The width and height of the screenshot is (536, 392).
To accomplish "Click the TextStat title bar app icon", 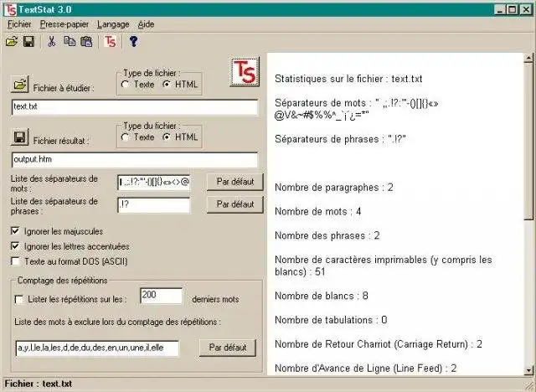I will [x=10, y=9].
